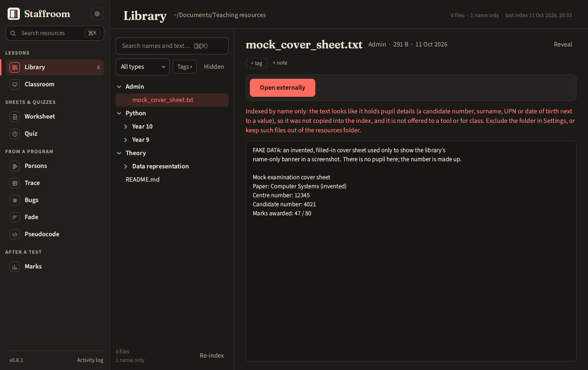Click the Trace table icon

point(15,183)
